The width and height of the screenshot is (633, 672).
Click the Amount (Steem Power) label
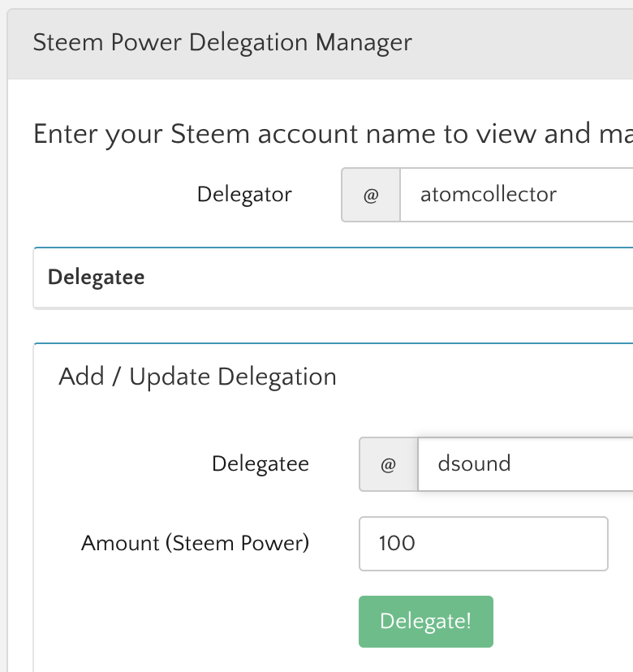click(x=195, y=543)
